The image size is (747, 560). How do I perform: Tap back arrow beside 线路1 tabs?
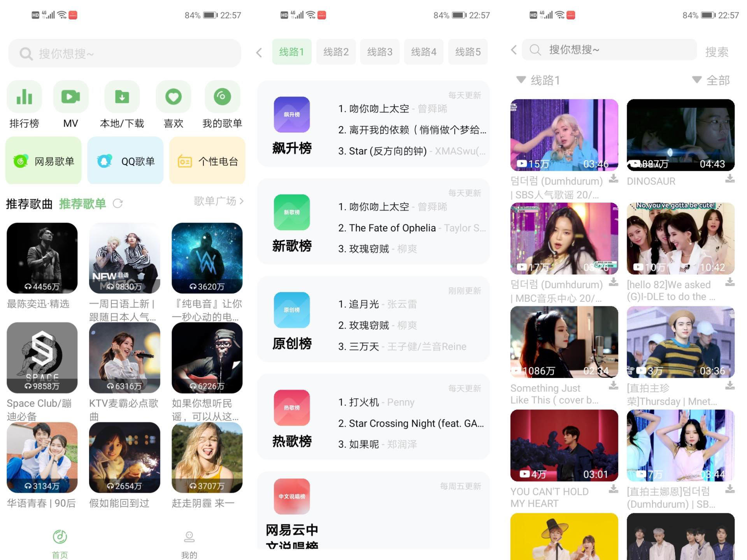click(259, 52)
